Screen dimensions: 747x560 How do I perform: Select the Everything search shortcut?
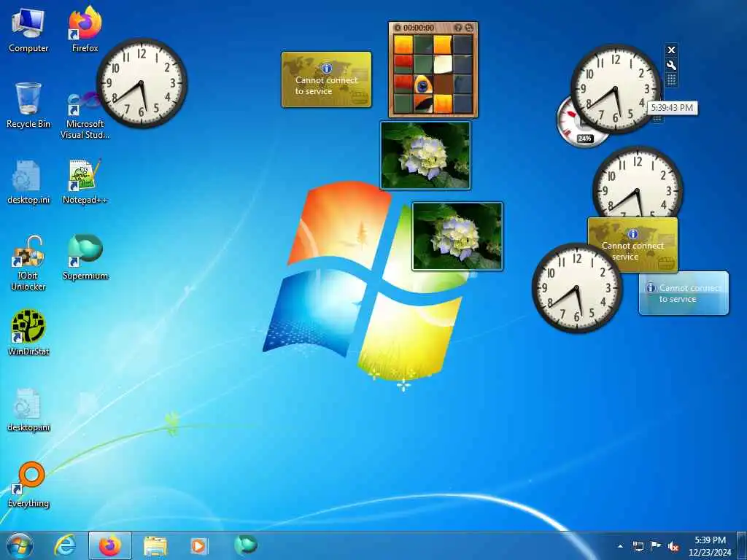[28, 485]
